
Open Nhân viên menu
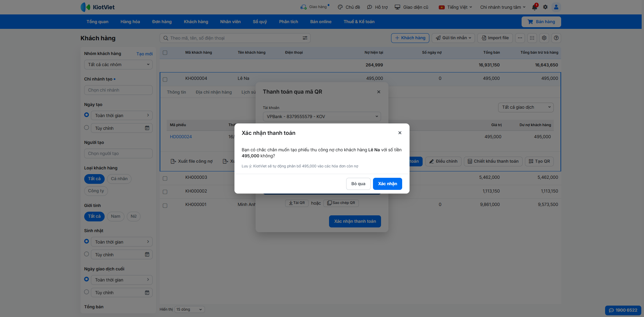230,22
